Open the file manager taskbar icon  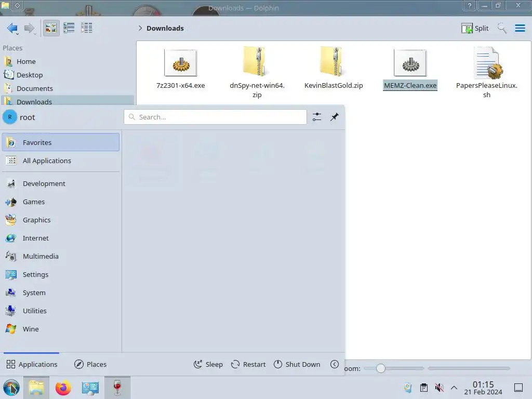(36, 388)
